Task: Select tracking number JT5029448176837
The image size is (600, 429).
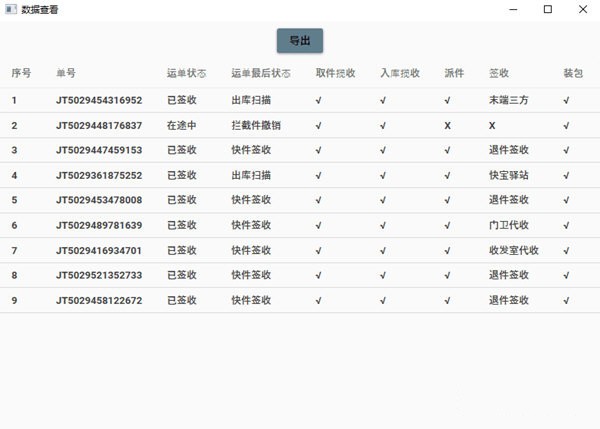Action: click(99, 126)
